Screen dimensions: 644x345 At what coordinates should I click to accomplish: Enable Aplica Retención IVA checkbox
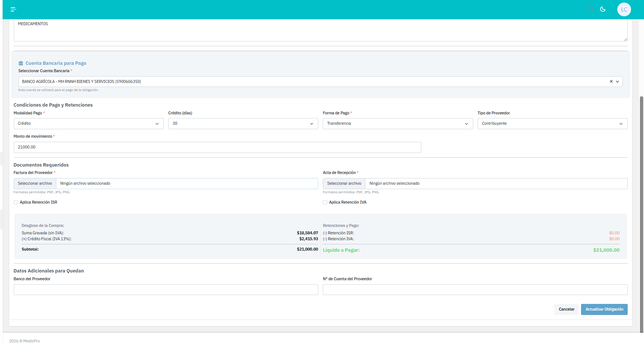325,202
